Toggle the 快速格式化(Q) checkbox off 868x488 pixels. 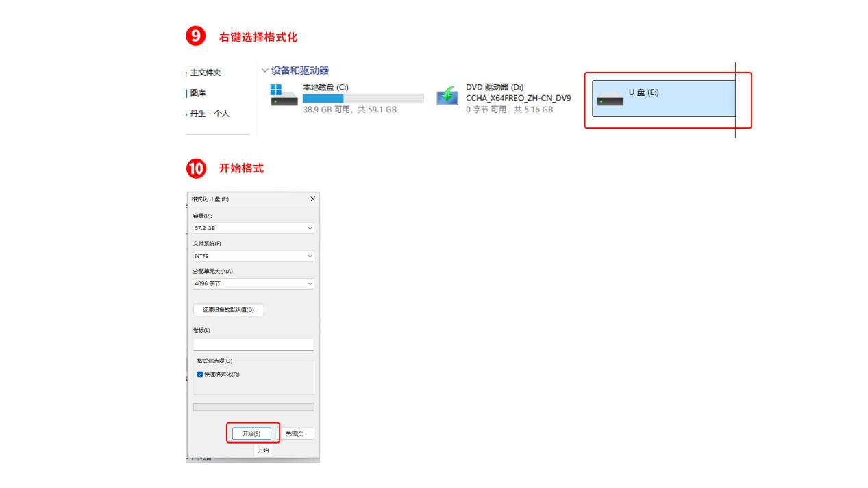click(199, 374)
